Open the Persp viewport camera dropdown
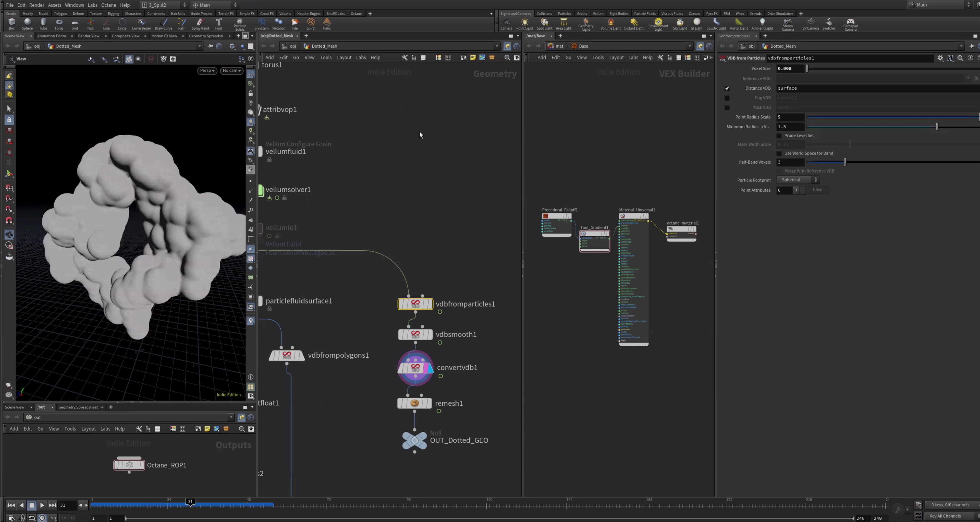Viewport: 980px width, 522px height. (207, 70)
